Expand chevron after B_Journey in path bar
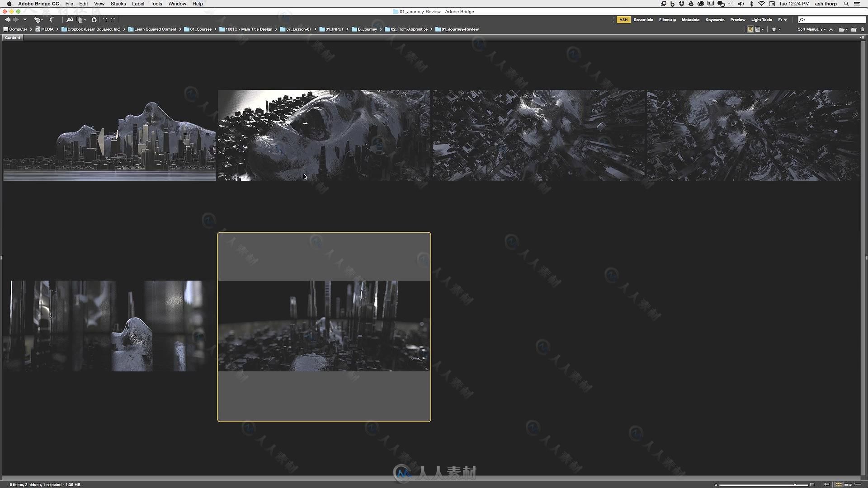868x488 pixels. pos(381,29)
